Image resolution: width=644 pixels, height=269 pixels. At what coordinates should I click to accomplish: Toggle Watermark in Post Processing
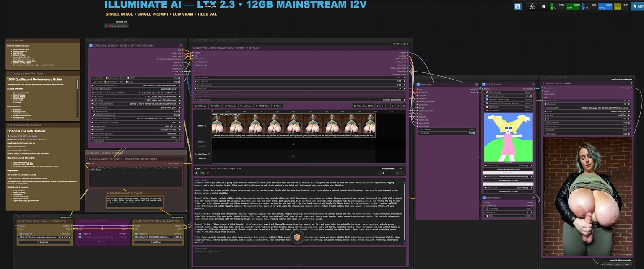click(x=509, y=107)
